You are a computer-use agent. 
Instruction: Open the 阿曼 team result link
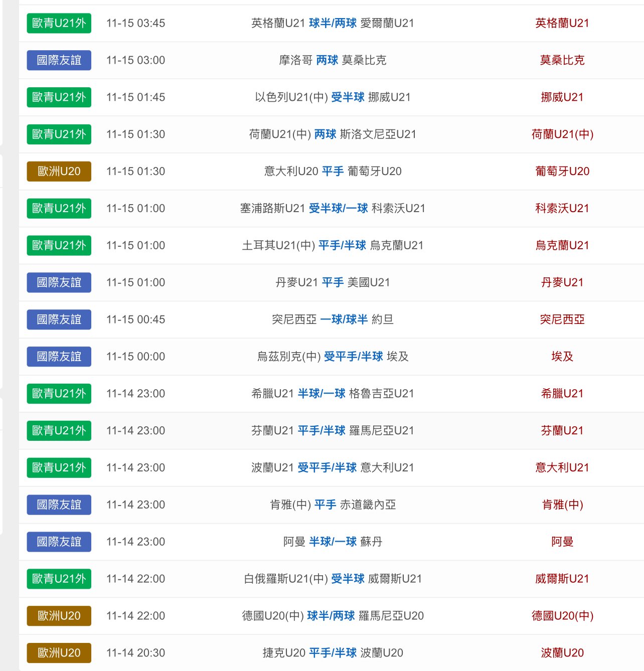562,542
